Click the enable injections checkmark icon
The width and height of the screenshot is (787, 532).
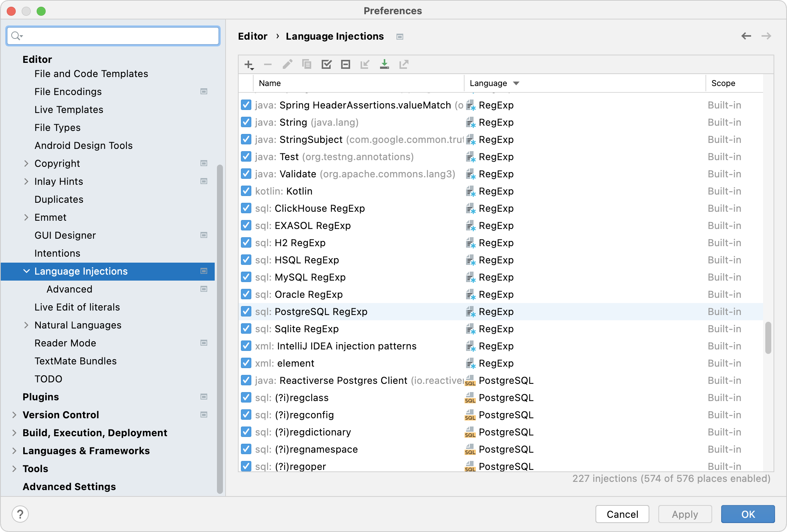point(327,64)
